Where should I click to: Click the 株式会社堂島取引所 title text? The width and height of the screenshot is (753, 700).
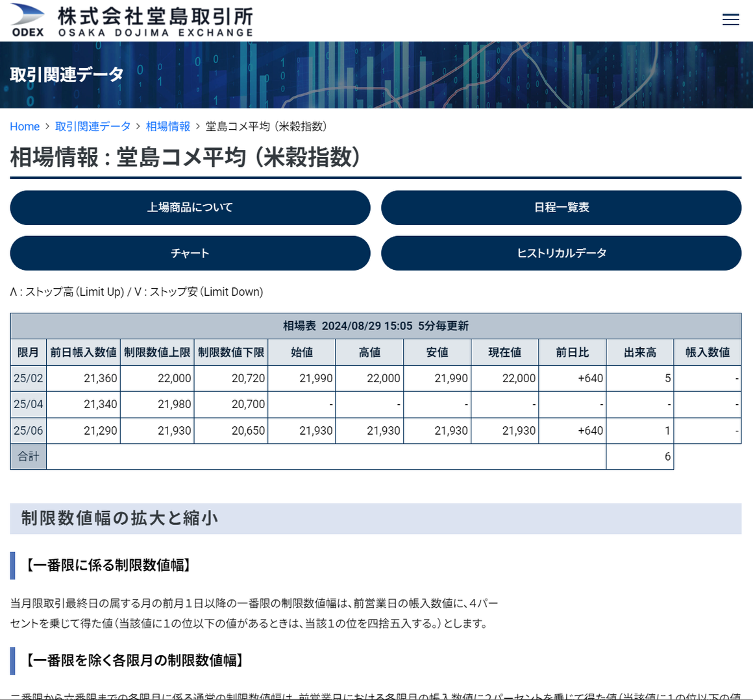point(155,16)
